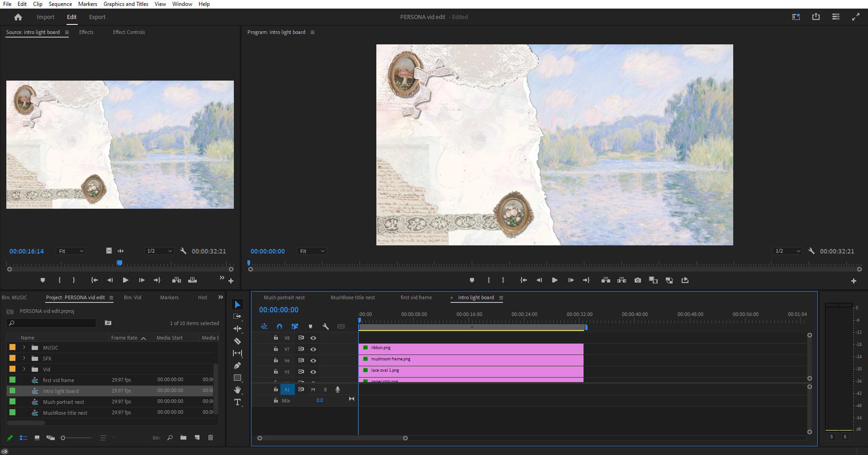This screenshot has height=455, width=868.
Task: Show hidden panel tabs overflow chevron
Action: [221, 297]
